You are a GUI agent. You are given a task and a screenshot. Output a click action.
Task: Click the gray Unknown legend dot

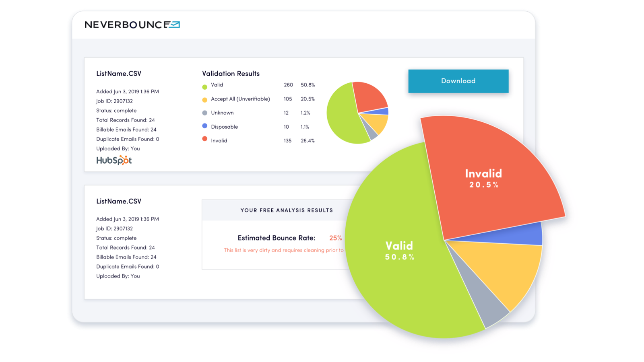204,113
